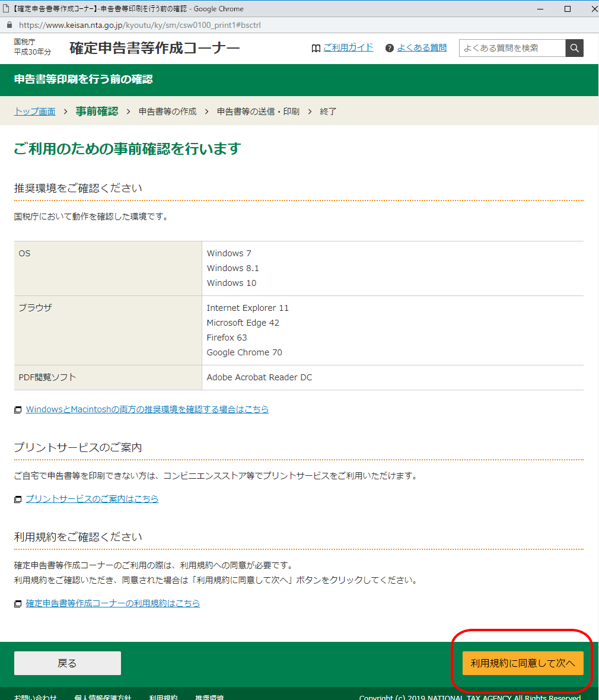
Task: Go to トップ画面 breadcrumb link
Action: tap(34, 111)
